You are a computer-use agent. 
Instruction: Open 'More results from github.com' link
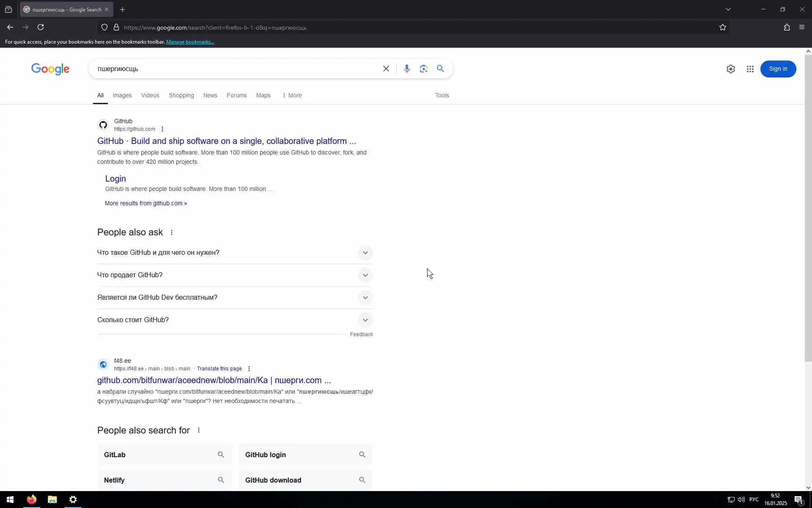(145, 204)
